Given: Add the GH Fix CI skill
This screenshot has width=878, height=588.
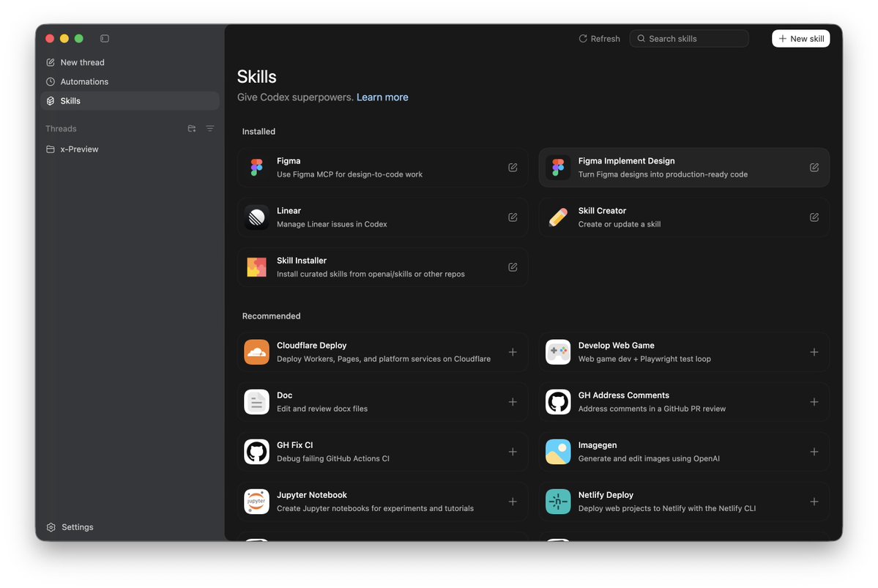Looking at the screenshot, I should point(513,452).
